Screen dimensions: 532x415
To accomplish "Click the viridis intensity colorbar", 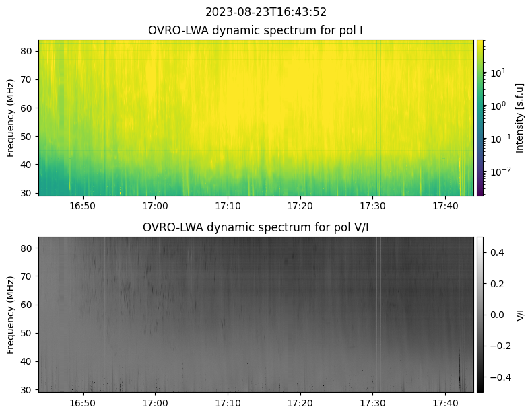I will point(480,118).
